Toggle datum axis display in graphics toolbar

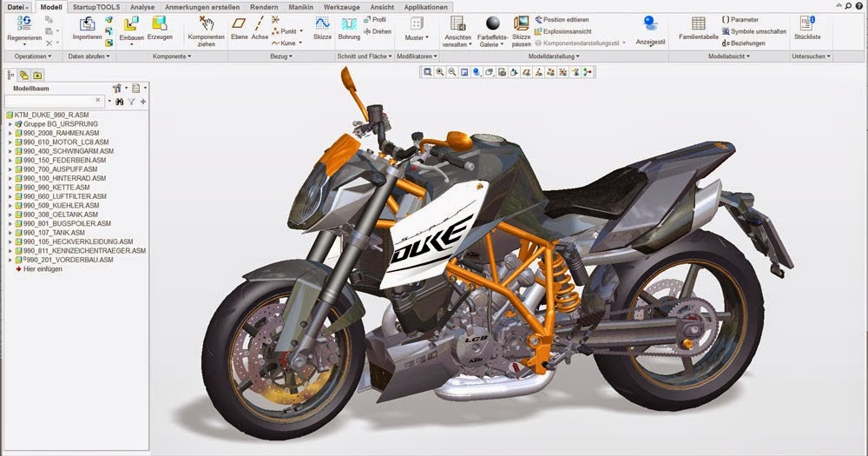539,72
